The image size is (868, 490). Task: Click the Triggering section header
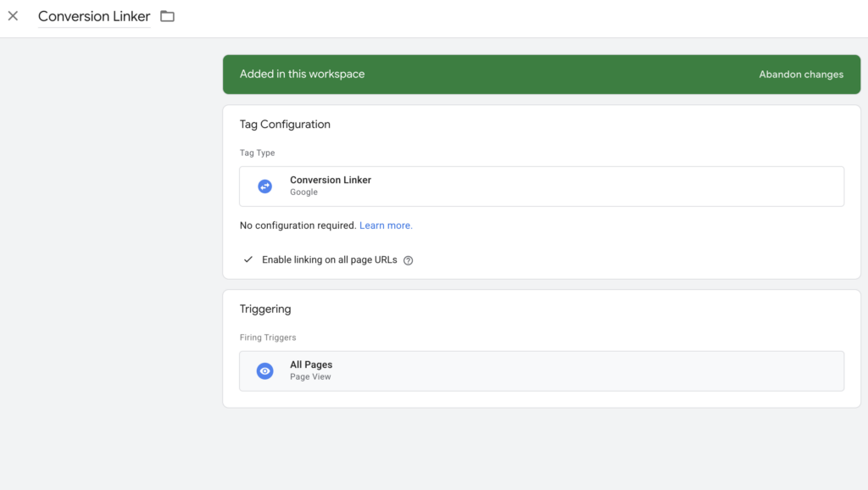[265, 309]
